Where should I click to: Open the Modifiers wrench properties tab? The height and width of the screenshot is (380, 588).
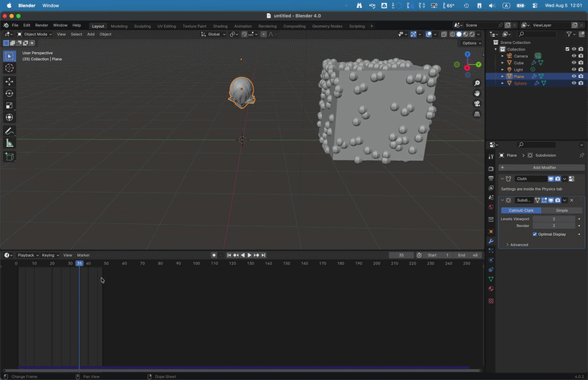pos(491,241)
